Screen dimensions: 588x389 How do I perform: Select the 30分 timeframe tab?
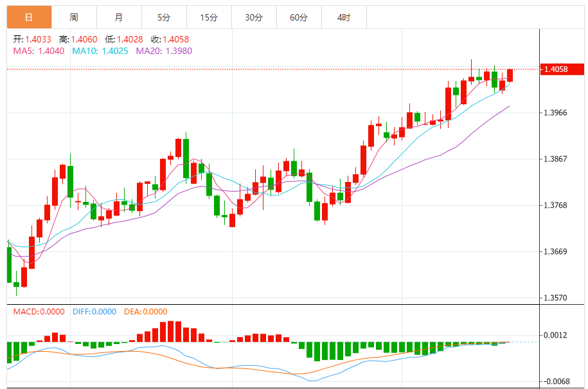[x=254, y=17]
